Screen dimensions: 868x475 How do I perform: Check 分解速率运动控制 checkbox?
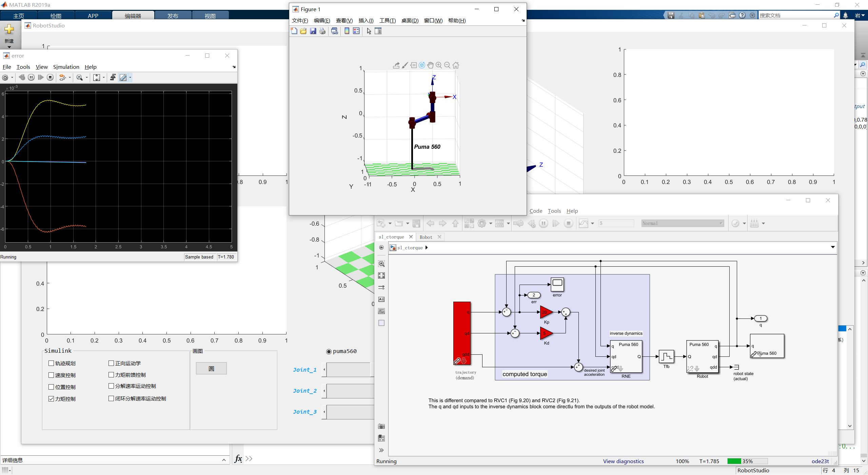[111, 386]
